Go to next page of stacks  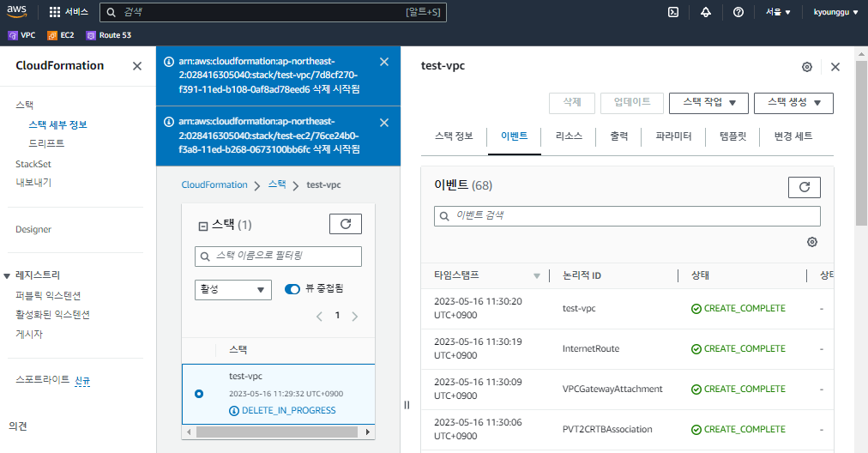pos(355,317)
